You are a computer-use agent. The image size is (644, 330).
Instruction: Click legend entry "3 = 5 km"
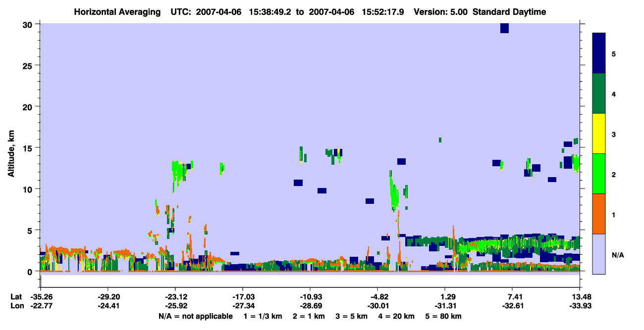coord(352,316)
